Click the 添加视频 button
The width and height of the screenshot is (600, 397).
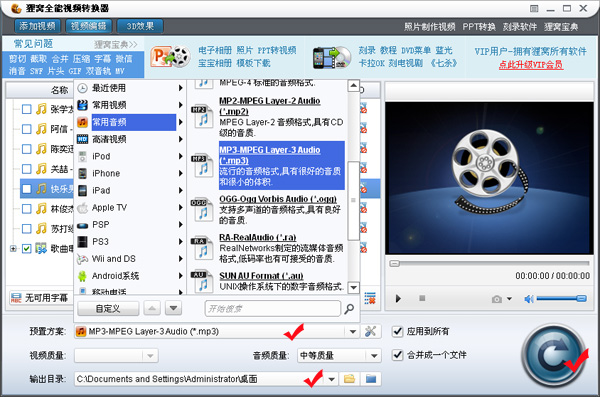click(x=37, y=26)
